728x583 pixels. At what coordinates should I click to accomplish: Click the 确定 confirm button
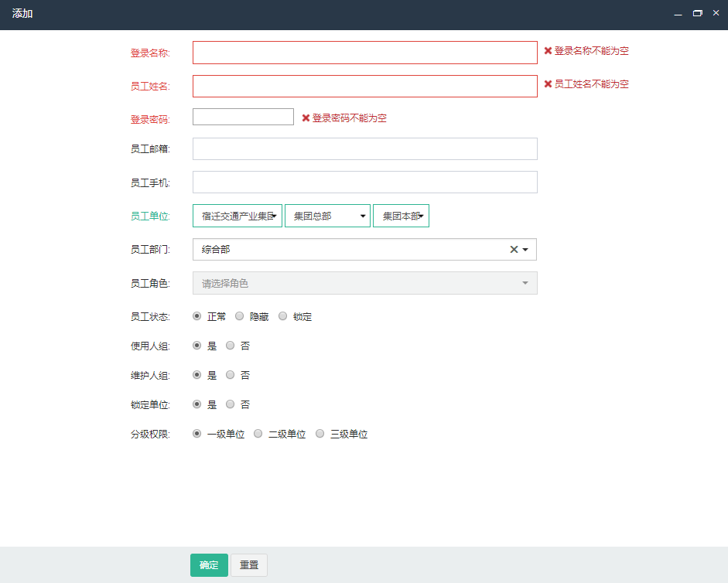[x=209, y=565]
